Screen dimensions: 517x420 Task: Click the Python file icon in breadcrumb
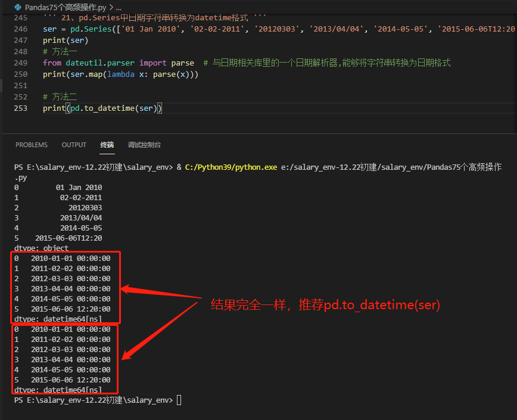(18, 7)
